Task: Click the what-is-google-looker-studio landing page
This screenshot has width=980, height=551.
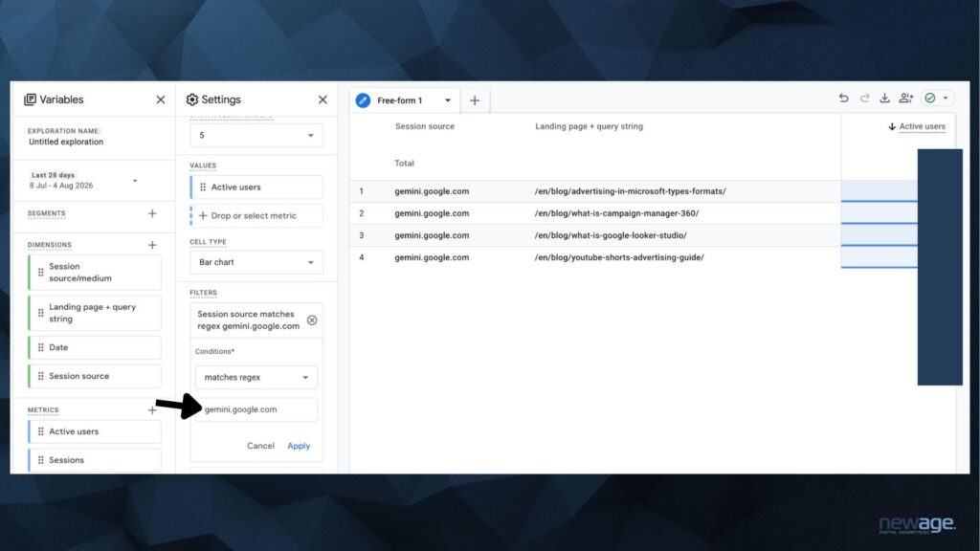Action: coord(610,235)
